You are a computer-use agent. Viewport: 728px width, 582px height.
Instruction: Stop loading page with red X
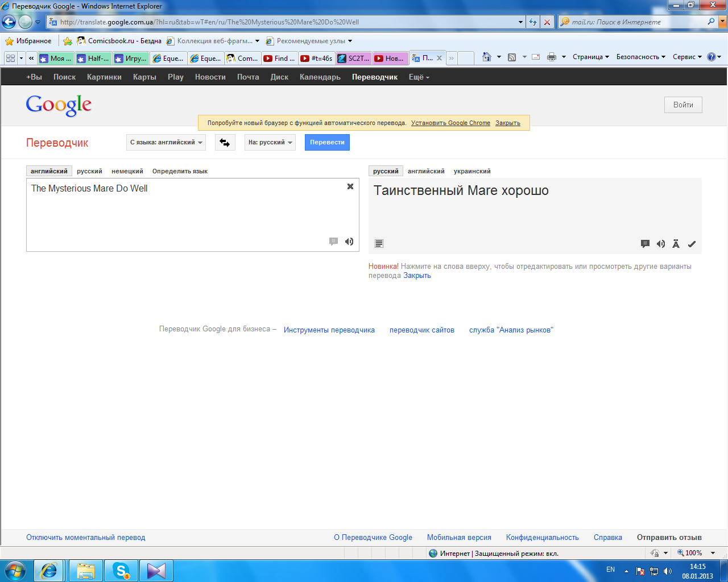[547, 22]
